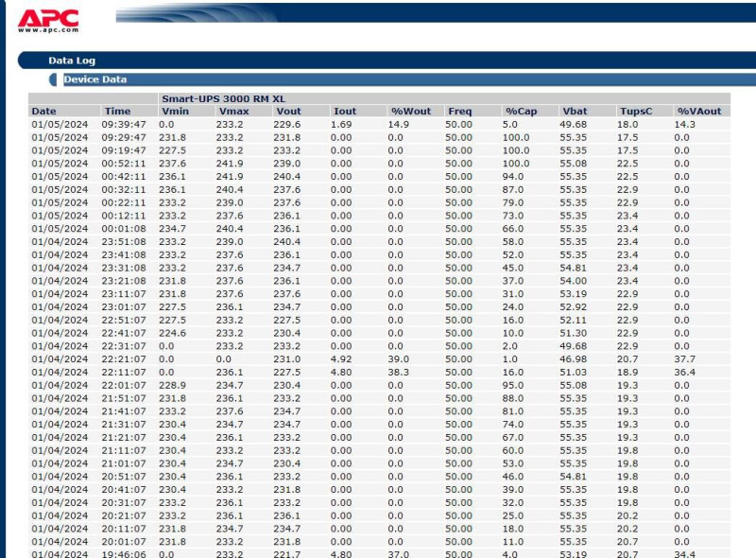Viewport: 756px width, 558px height.
Task: Select the time 20:51:07 cell
Action: [124, 477]
